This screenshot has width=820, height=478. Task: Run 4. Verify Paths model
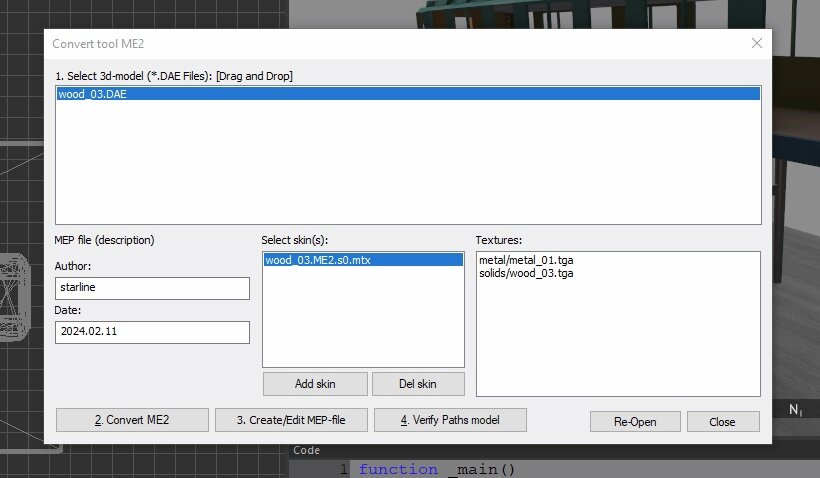click(x=450, y=420)
